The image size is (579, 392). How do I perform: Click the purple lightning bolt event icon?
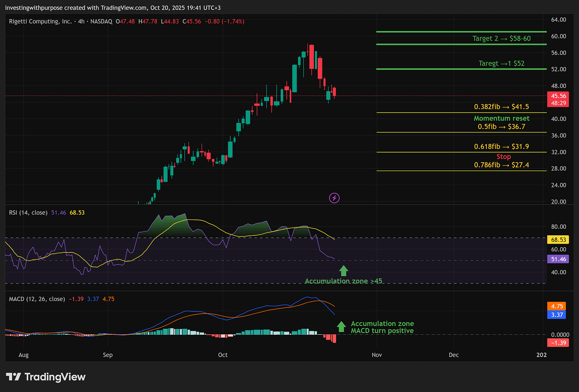click(x=334, y=198)
